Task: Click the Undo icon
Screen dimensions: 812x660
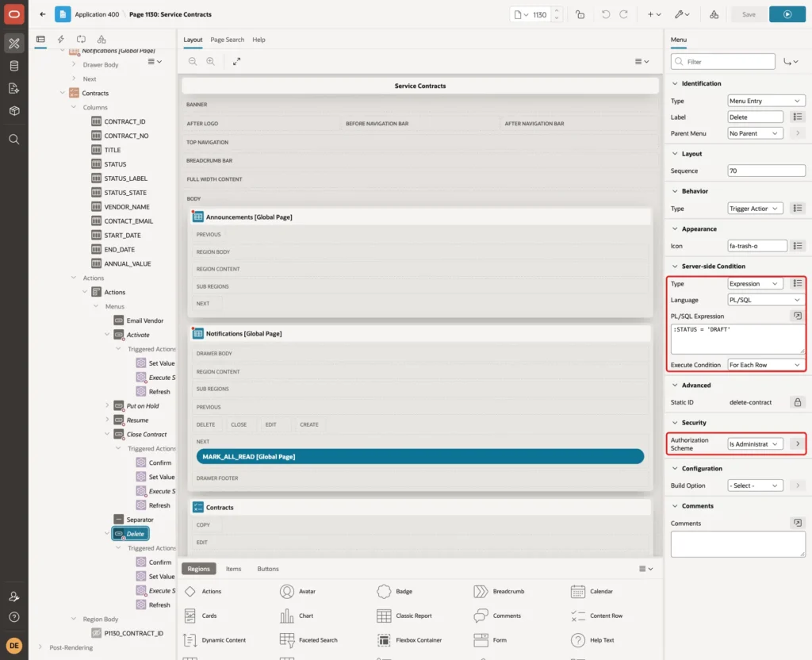Action: point(605,14)
